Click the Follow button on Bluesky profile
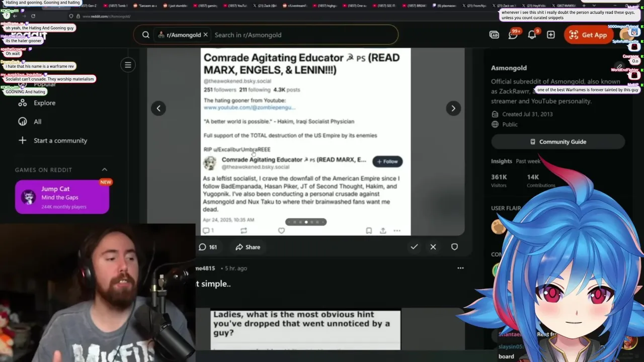 click(387, 161)
